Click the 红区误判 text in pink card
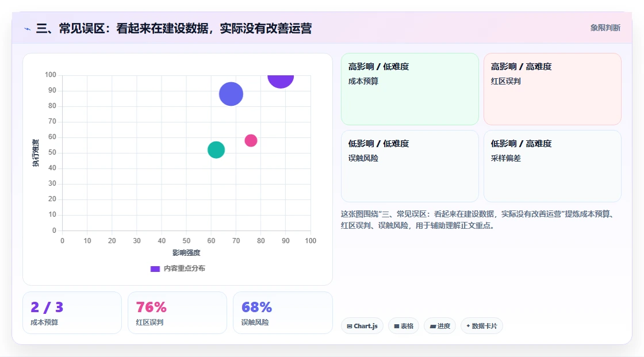 [505, 81]
